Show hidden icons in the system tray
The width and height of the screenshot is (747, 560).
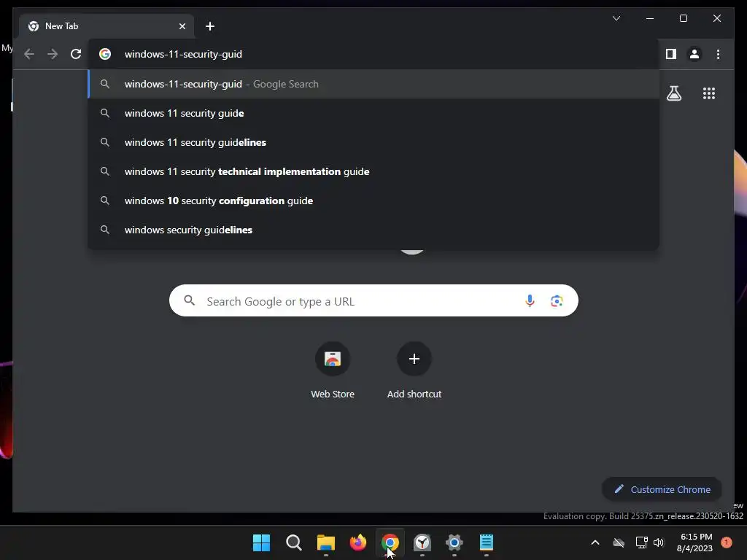coord(595,542)
